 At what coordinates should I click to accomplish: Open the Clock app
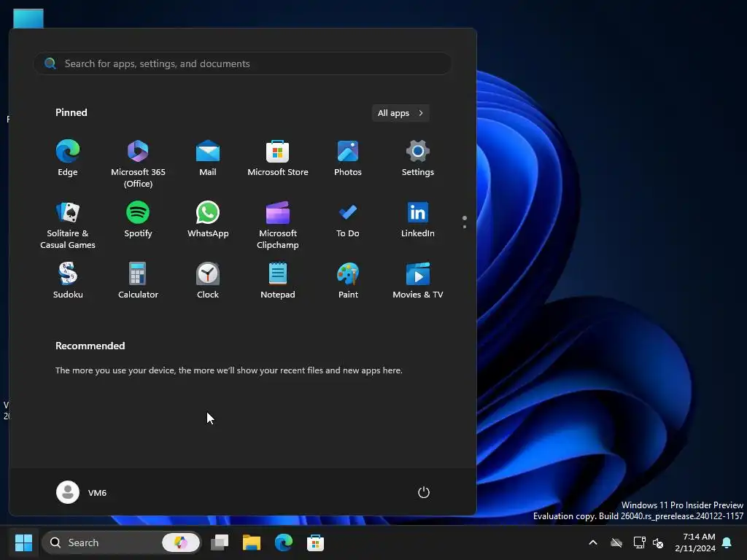[x=208, y=281]
